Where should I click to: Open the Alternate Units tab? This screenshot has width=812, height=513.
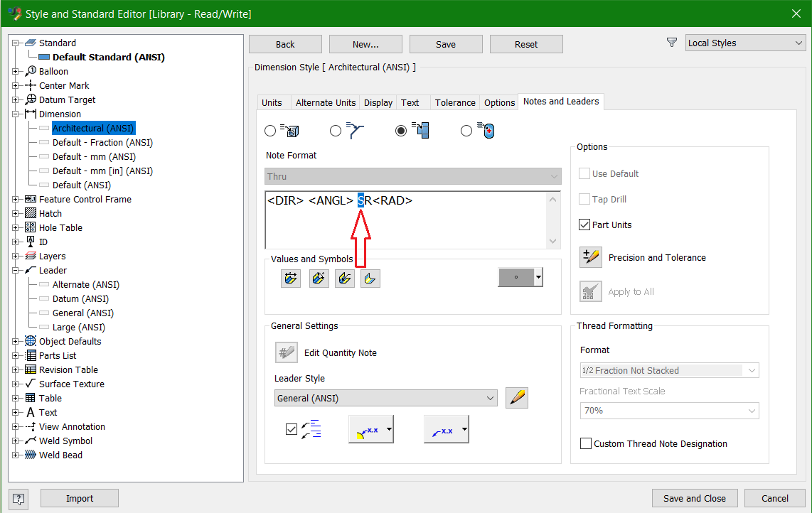(x=325, y=102)
